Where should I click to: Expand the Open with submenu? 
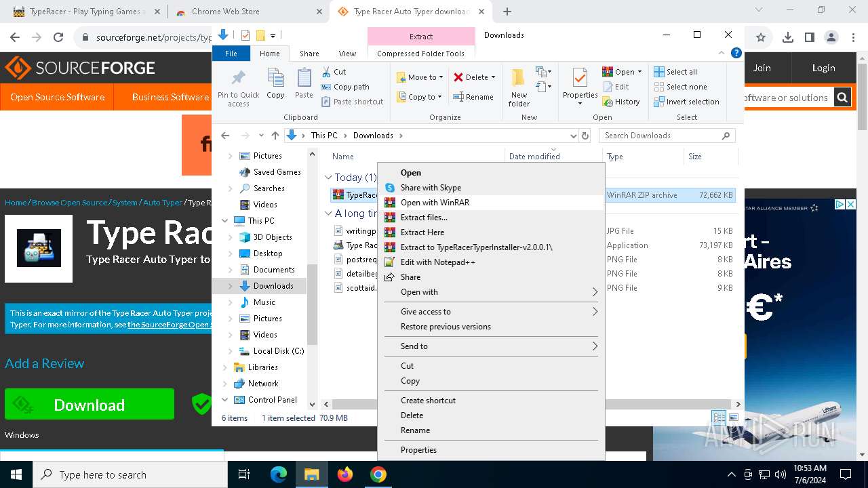tap(490, 292)
